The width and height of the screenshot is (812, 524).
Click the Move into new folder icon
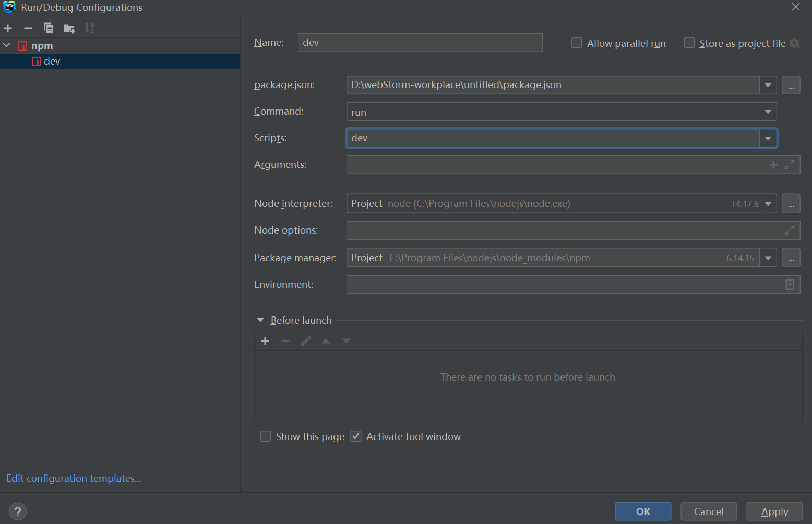[x=69, y=28]
